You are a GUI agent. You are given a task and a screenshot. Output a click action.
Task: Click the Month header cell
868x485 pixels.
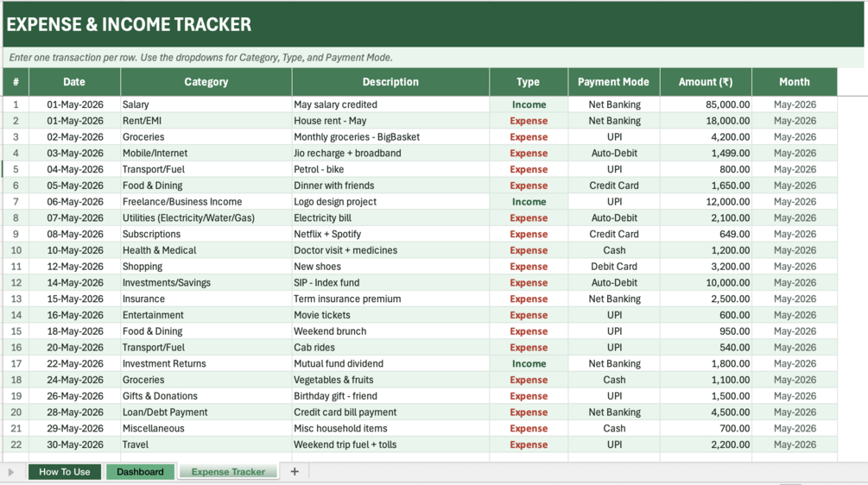[x=795, y=82]
